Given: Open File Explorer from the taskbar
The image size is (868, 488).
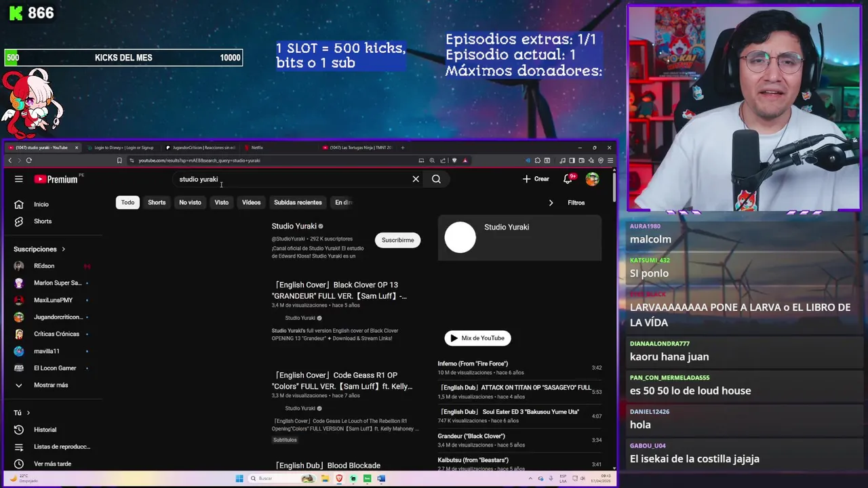Looking at the screenshot, I should pos(325,479).
